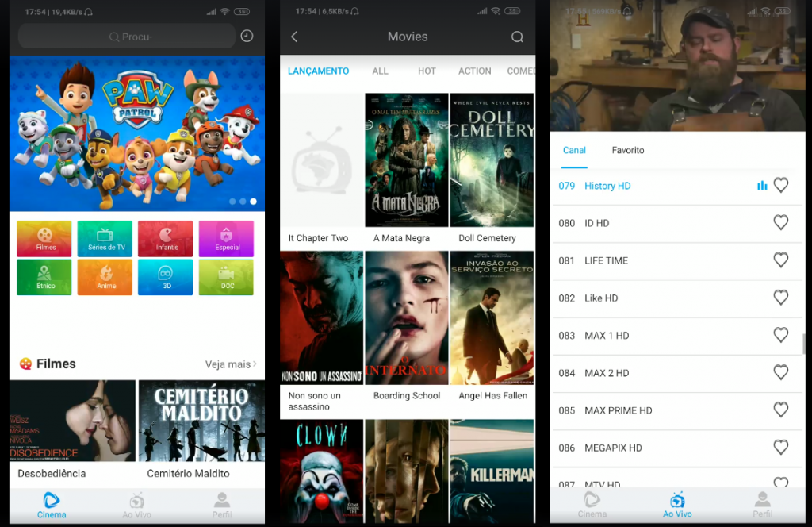Select Ao Vivo in the home screen's bottom bar
The width and height of the screenshot is (812, 527).
[x=136, y=506]
